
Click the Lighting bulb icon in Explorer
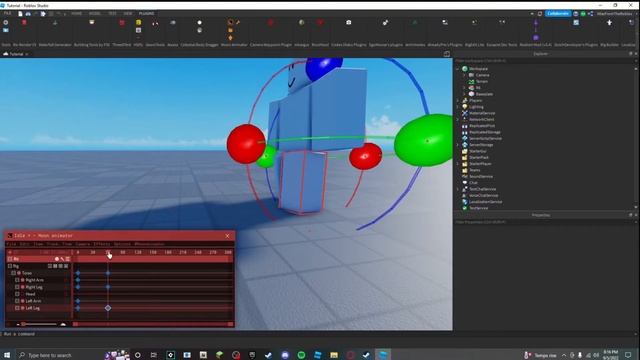(464, 107)
